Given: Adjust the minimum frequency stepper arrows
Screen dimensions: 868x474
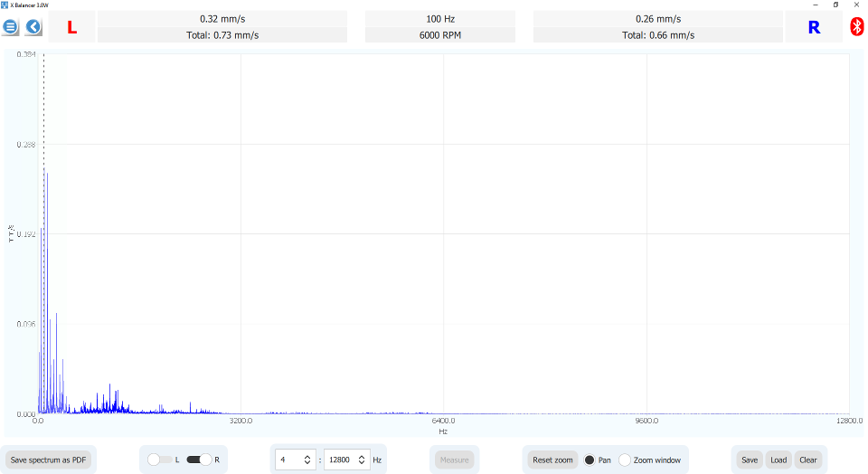Looking at the screenshot, I should click(x=307, y=460).
